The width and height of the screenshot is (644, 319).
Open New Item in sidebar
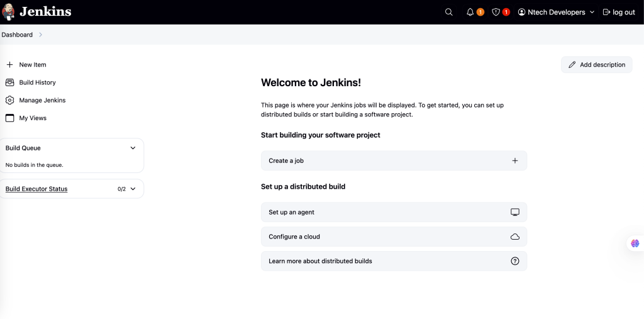point(33,65)
